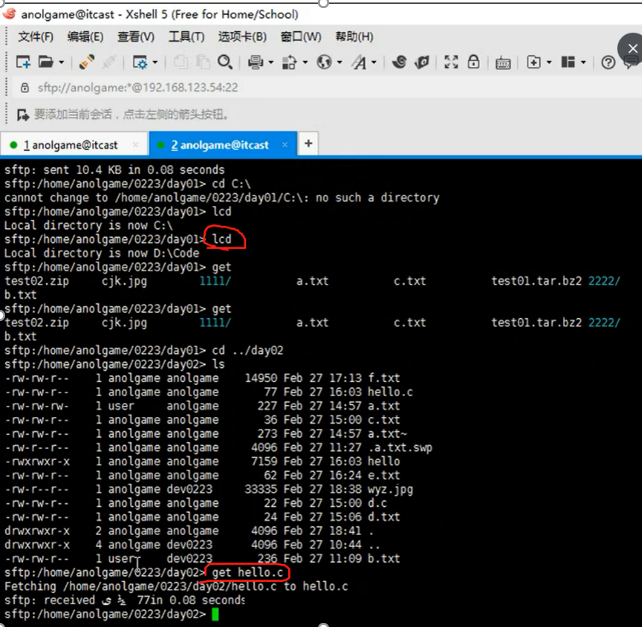This screenshot has width=642, height=627.
Task: Click the lock icon in the address bar
Action: [25, 87]
